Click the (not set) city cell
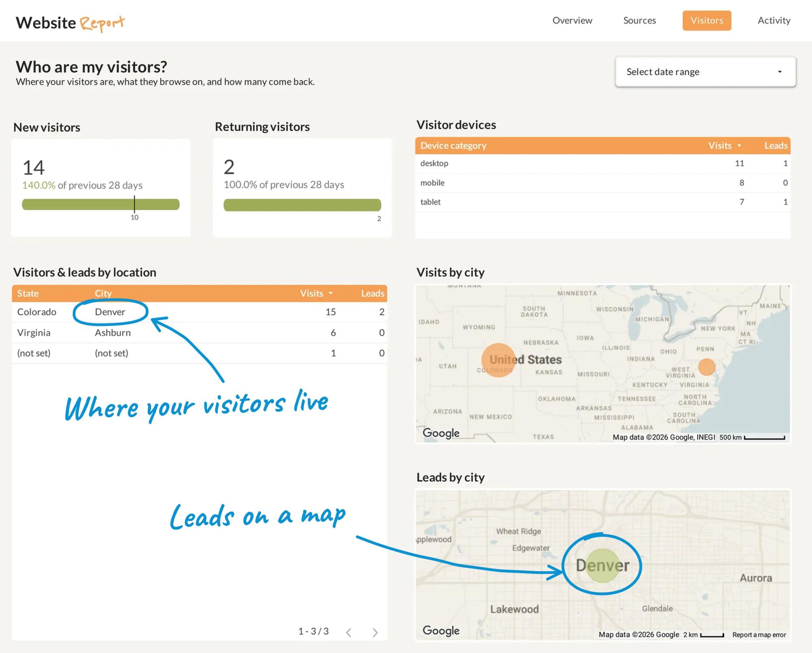The height and width of the screenshot is (653, 812). (112, 353)
